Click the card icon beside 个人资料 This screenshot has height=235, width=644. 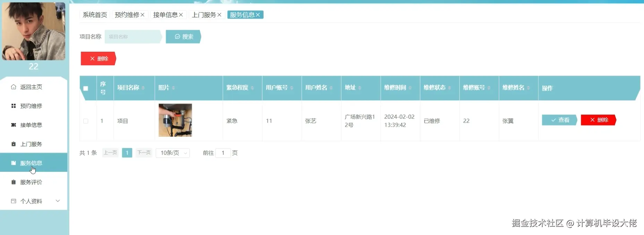pos(14,201)
